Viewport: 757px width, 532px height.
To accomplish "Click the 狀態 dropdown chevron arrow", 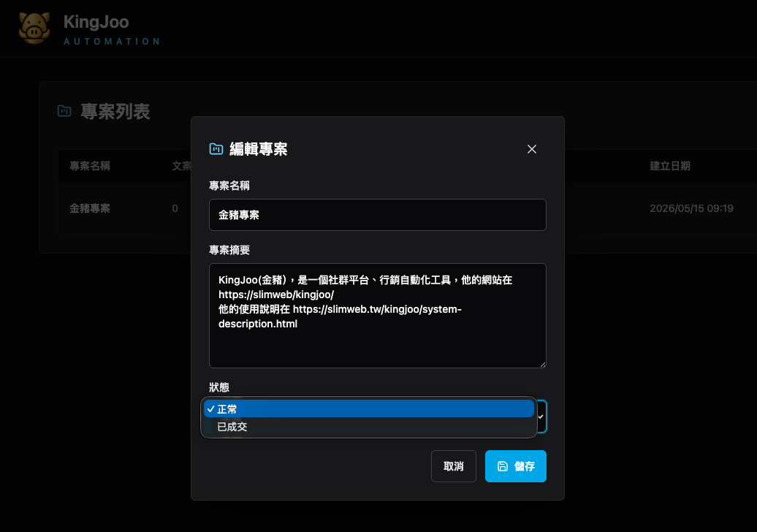I will pos(541,417).
